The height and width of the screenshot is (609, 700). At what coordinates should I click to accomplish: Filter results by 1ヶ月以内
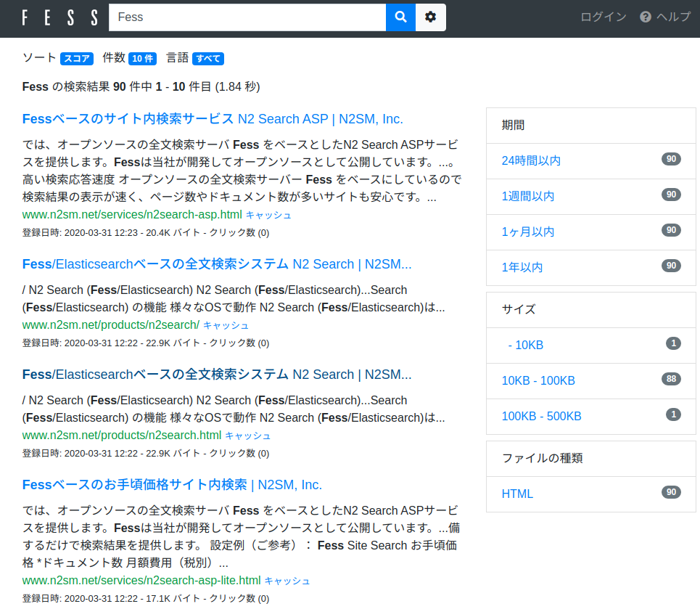pos(528,232)
